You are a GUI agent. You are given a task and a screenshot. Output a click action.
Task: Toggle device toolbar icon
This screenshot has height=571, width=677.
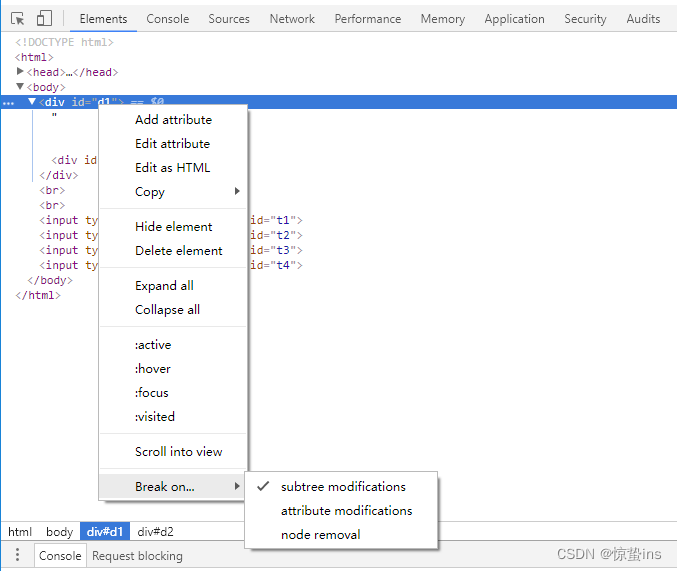click(x=44, y=19)
